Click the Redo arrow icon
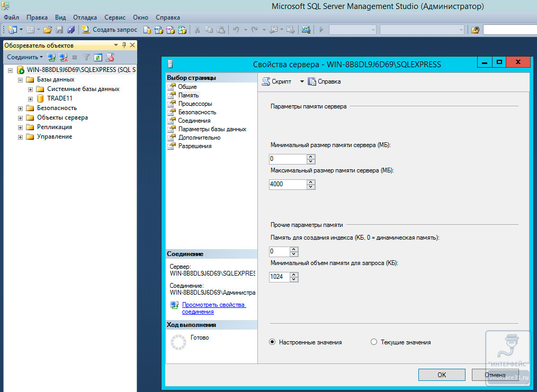The image size is (537, 392). (254, 30)
